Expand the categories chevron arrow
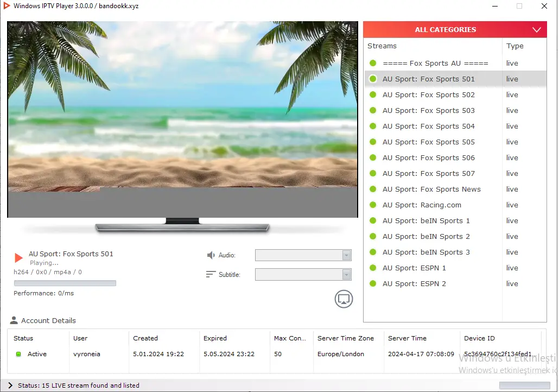 tap(537, 30)
